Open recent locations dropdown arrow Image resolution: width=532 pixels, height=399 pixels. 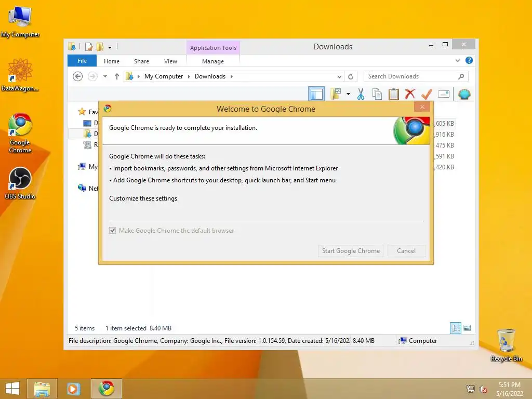[105, 76]
